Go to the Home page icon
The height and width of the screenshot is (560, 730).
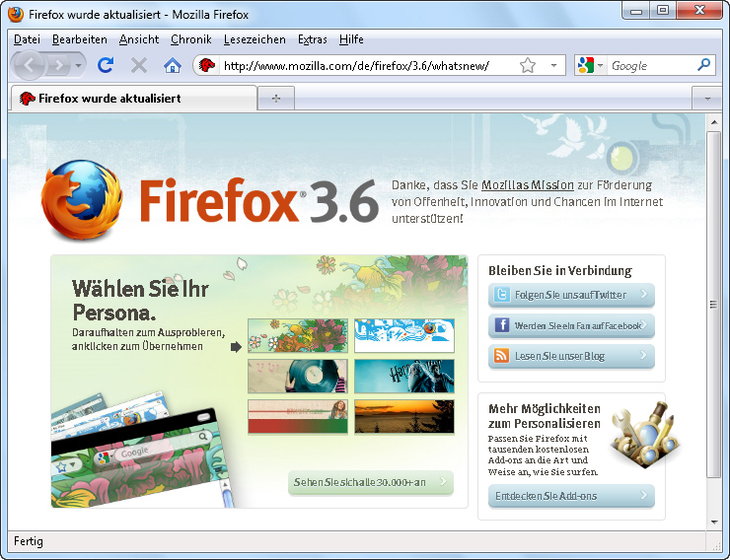(x=172, y=65)
